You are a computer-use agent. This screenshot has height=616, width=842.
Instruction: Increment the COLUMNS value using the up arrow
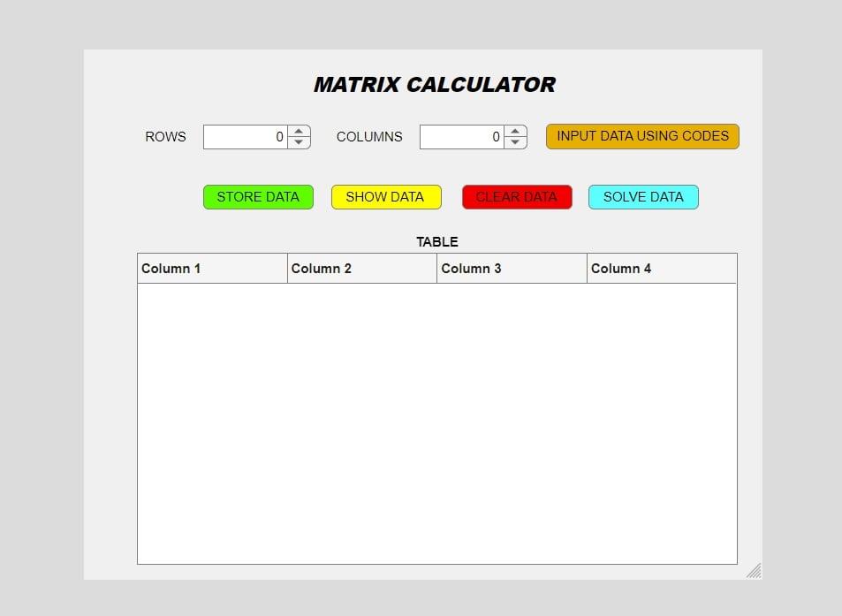515,131
